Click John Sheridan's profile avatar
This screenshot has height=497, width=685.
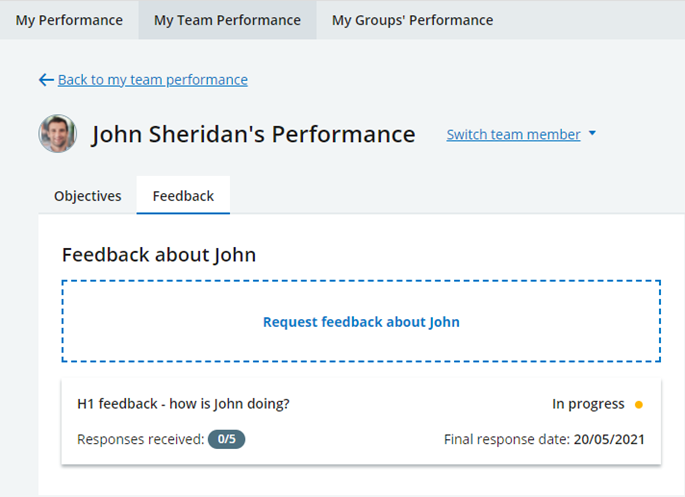click(x=58, y=134)
